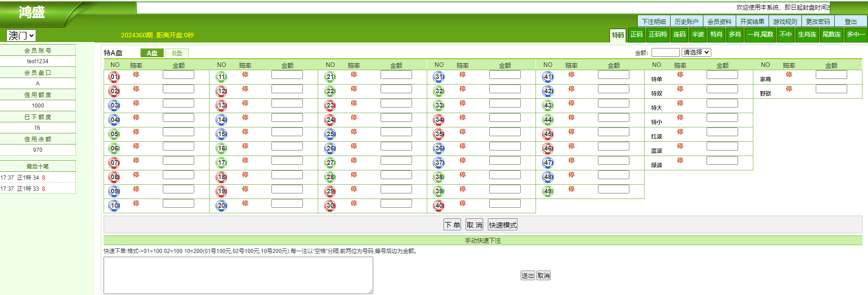Open the 澳门 region dropdown

[x=21, y=36]
